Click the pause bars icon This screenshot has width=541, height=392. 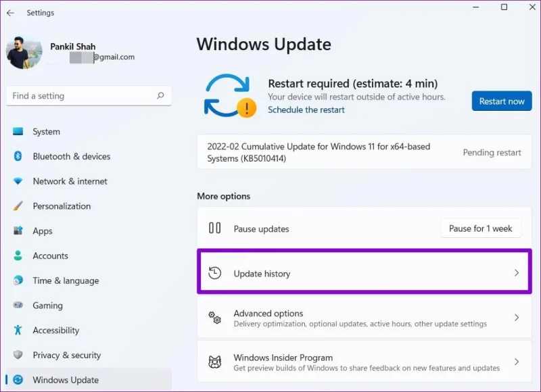coord(214,228)
